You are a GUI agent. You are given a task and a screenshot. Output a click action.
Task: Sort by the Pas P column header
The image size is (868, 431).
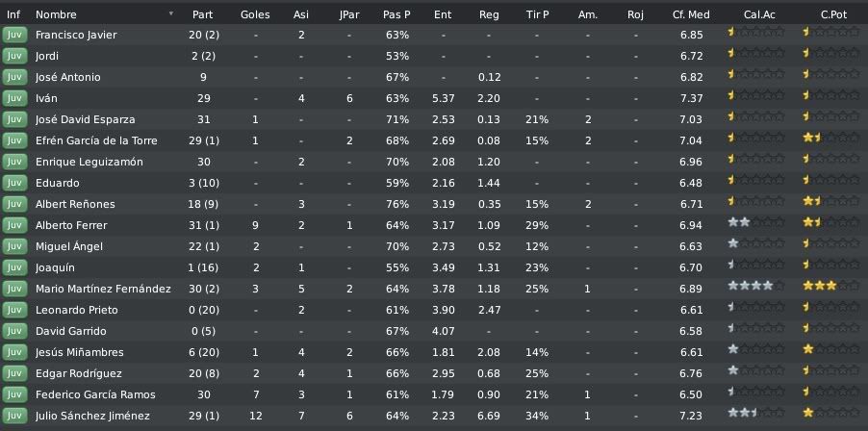click(x=396, y=15)
